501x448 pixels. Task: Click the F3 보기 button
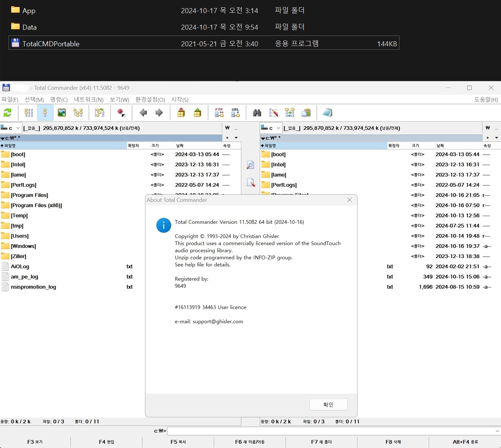[35, 442]
